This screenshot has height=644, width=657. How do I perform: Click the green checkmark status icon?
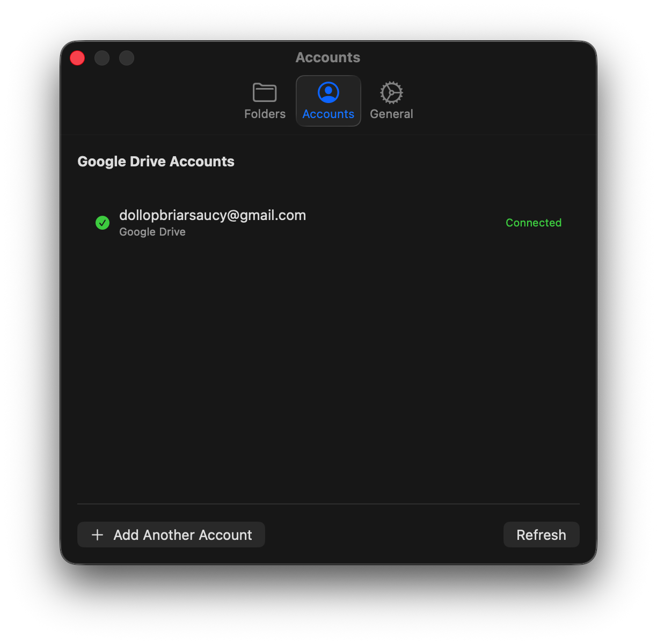tap(103, 223)
